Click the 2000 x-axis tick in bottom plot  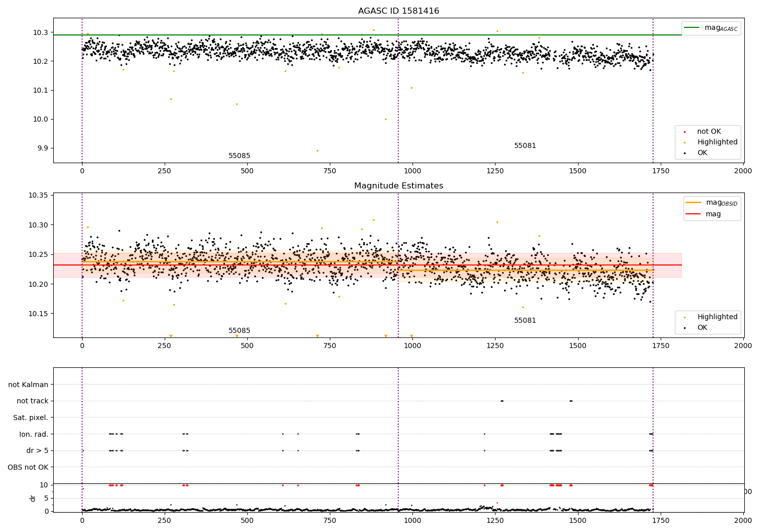pos(743,521)
